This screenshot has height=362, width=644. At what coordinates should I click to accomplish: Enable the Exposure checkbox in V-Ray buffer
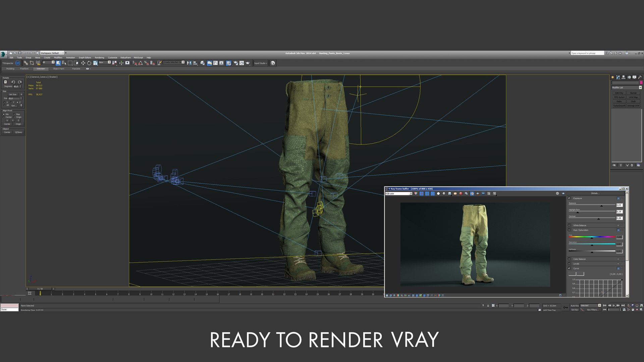click(x=569, y=198)
